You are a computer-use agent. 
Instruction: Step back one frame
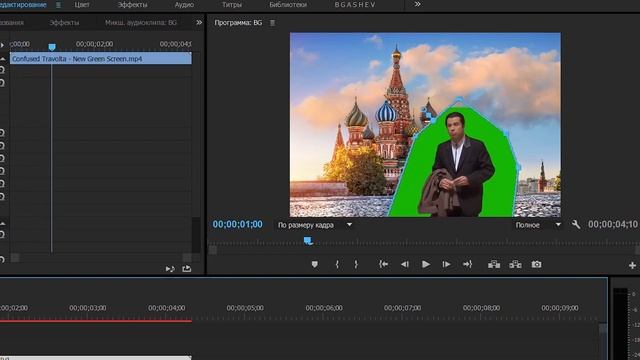[404, 264]
